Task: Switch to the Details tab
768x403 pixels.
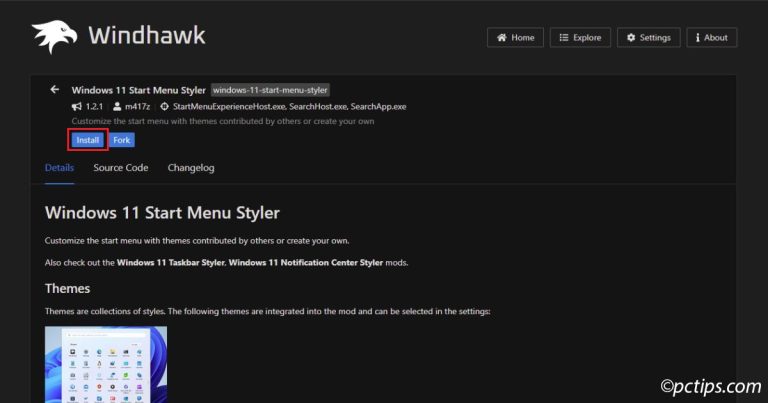Action: point(59,167)
